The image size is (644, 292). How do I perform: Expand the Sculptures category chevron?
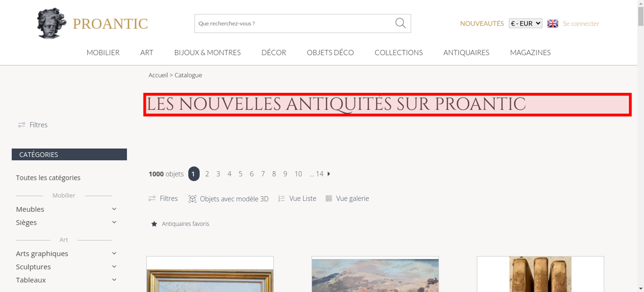pyautogui.click(x=114, y=267)
